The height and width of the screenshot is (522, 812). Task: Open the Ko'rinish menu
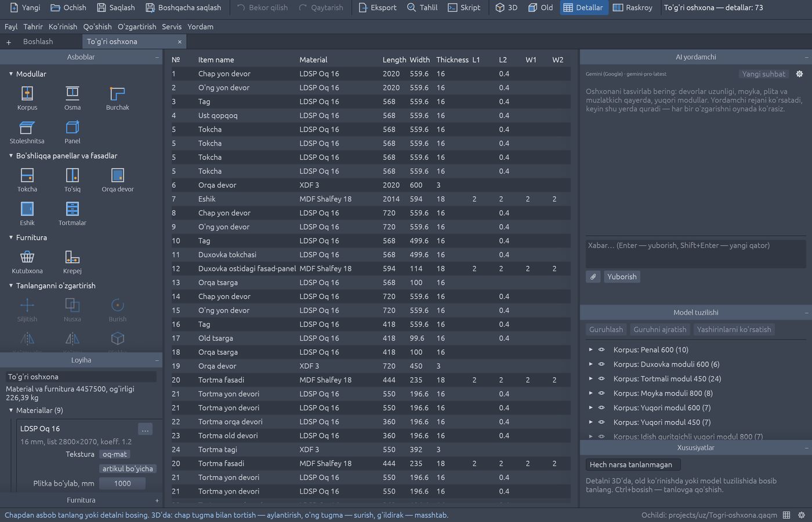pyautogui.click(x=63, y=27)
